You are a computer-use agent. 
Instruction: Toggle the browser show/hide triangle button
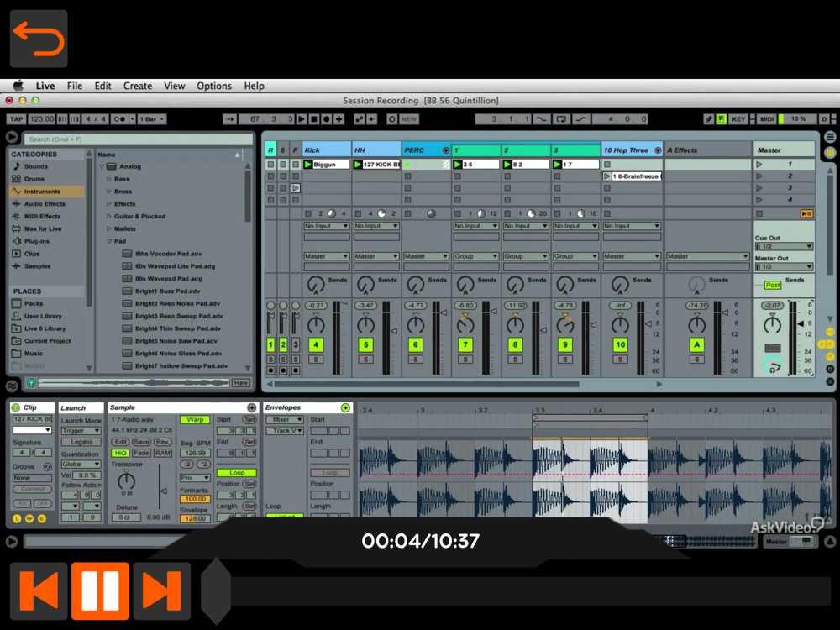coord(12,138)
